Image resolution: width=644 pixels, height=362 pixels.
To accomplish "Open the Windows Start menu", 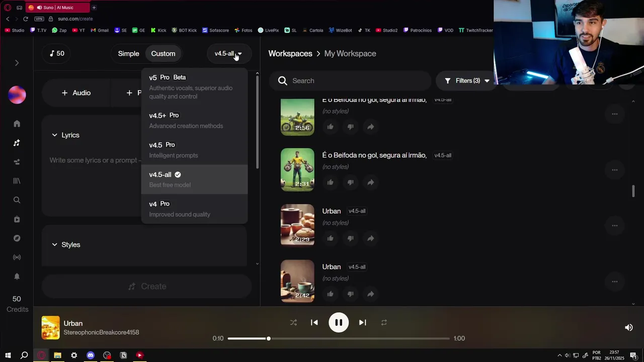I will 7,355.
